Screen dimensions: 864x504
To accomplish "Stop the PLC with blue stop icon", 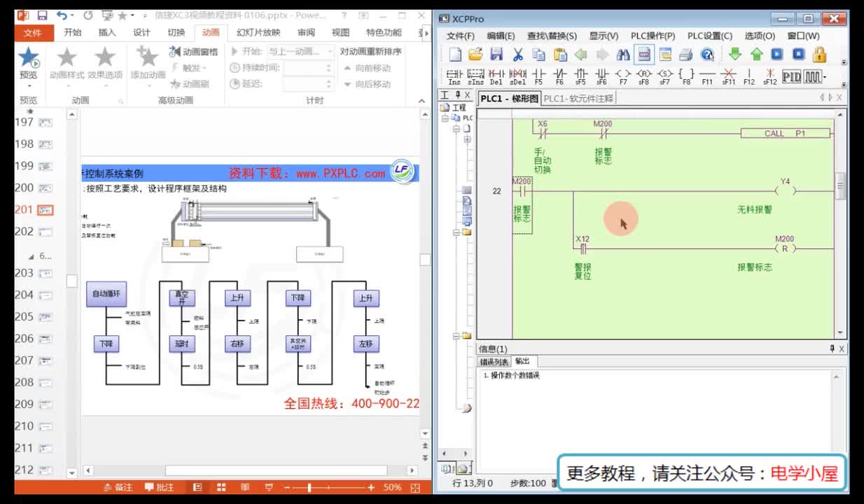I will [799, 55].
